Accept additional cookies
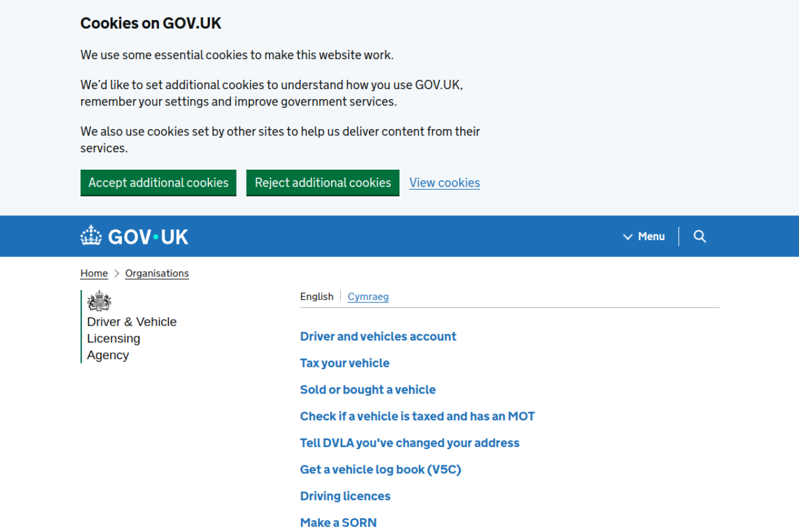 click(x=159, y=183)
